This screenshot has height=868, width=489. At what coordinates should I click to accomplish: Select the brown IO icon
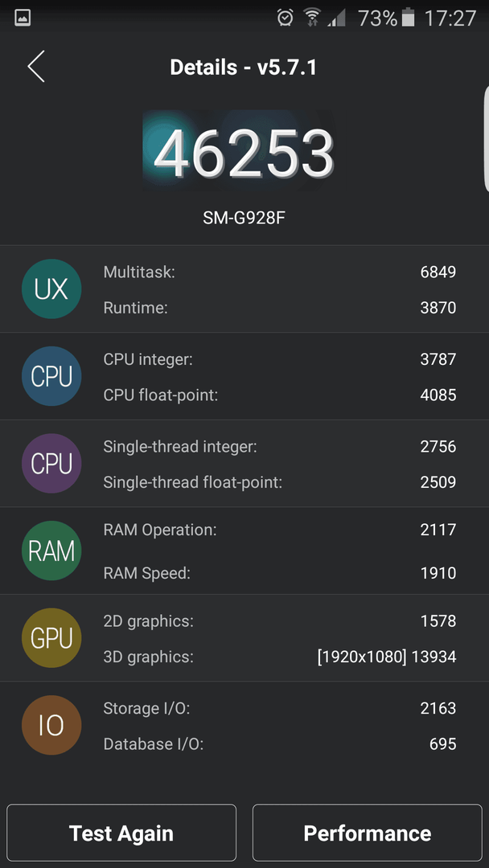[x=51, y=725]
